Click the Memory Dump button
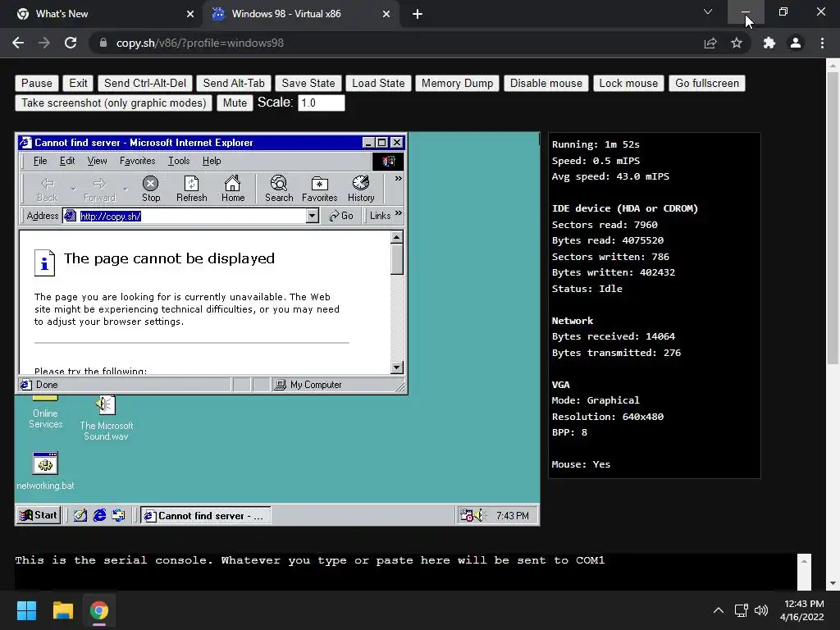This screenshot has width=840, height=630. point(457,83)
